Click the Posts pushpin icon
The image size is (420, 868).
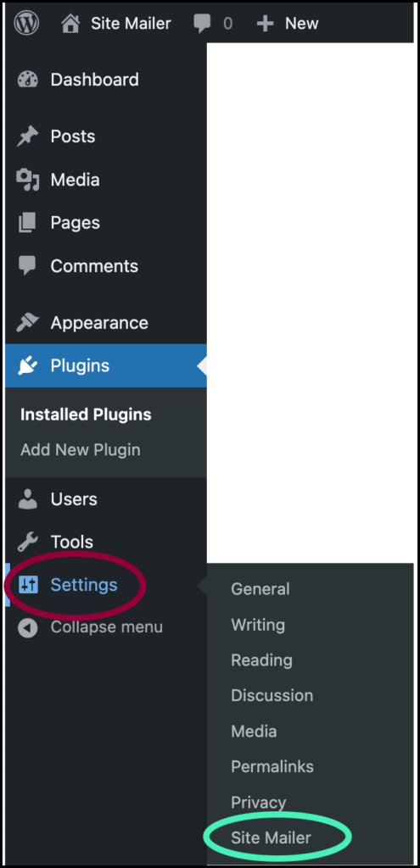click(27, 136)
